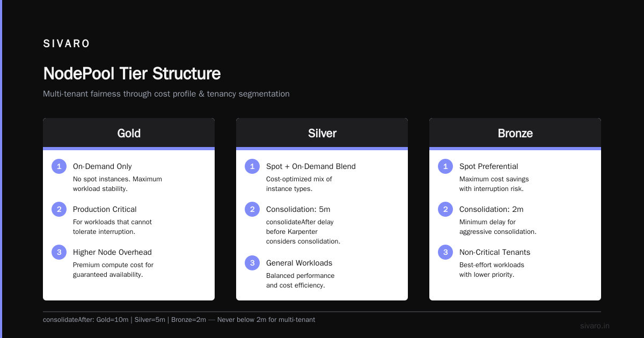Click the number 1 badge beside Spot + On-Demand Blend
Viewport: 644px width, 338px height.
(252, 166)
